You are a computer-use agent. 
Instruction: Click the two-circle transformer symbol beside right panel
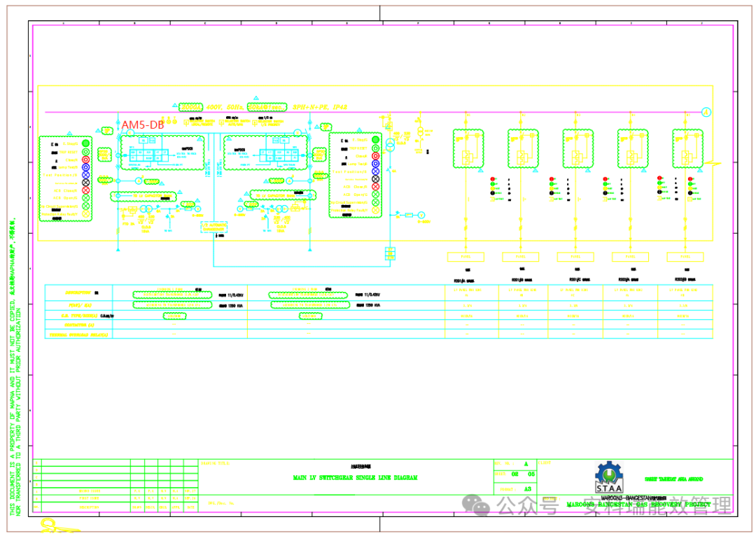pyautogui.click(x=390, y=144)
